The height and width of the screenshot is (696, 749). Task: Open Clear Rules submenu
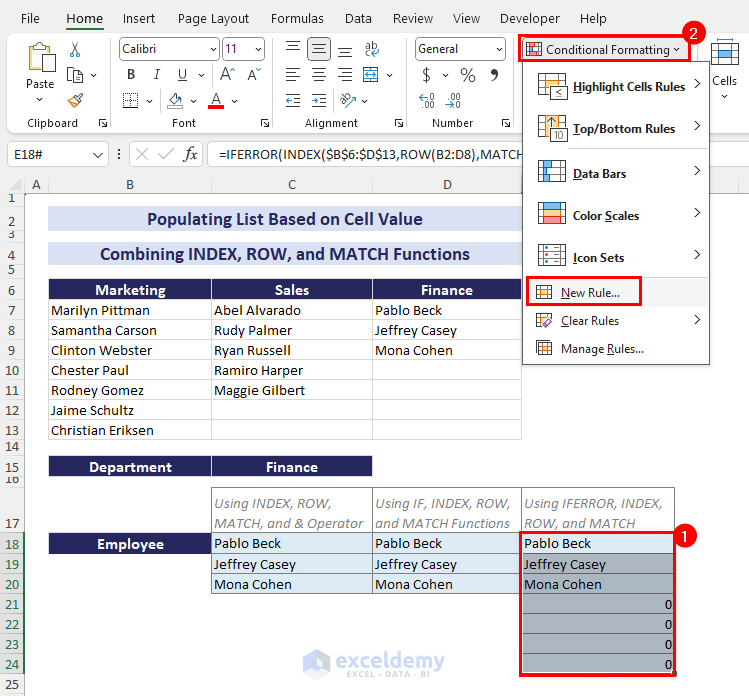pos(616,321)
